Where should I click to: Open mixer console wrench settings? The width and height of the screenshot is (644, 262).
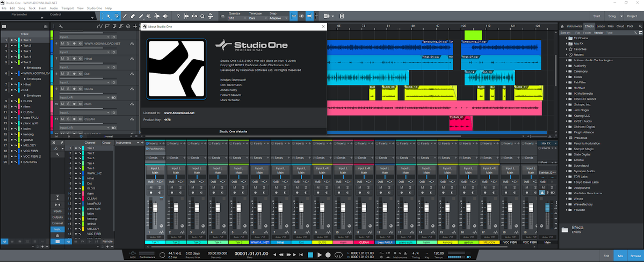coord(58,154)
